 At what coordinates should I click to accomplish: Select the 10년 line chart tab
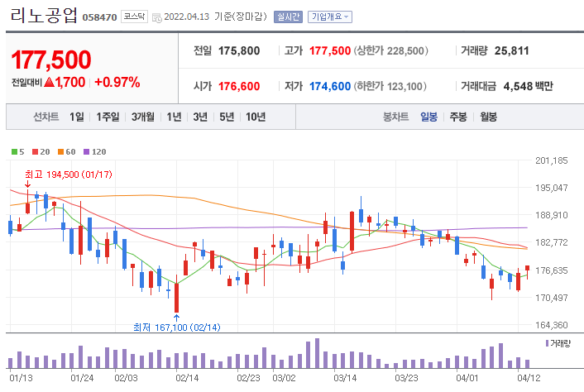point(256,117)
